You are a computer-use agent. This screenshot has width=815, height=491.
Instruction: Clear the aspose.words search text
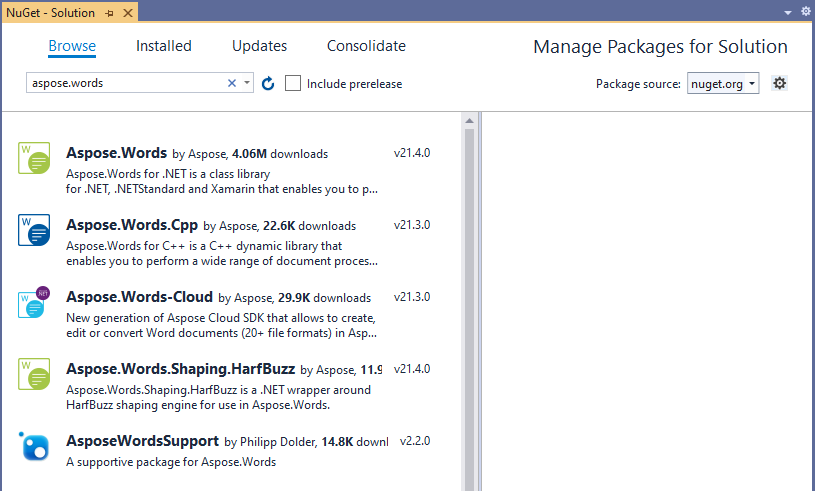pos(232,83)
